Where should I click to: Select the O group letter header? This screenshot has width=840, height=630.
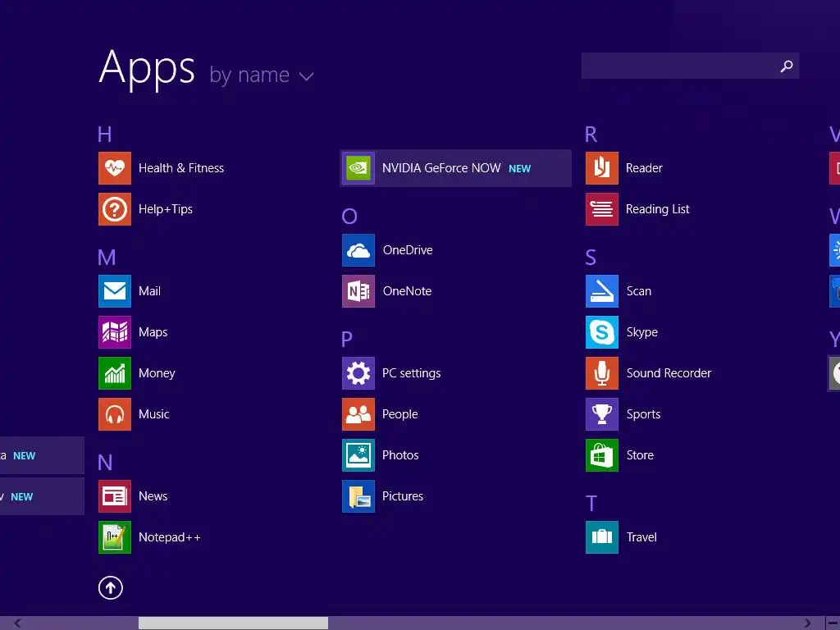click(x=349, y=217)
